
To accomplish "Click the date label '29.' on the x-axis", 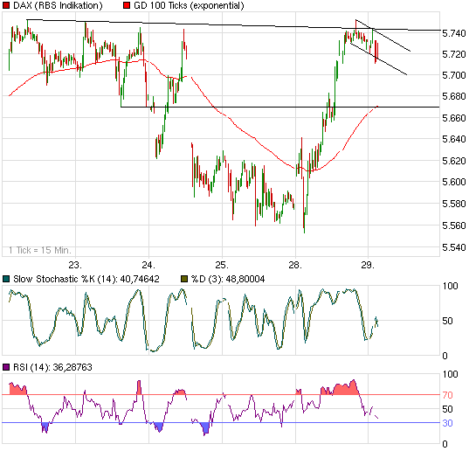I will [368, 265].
